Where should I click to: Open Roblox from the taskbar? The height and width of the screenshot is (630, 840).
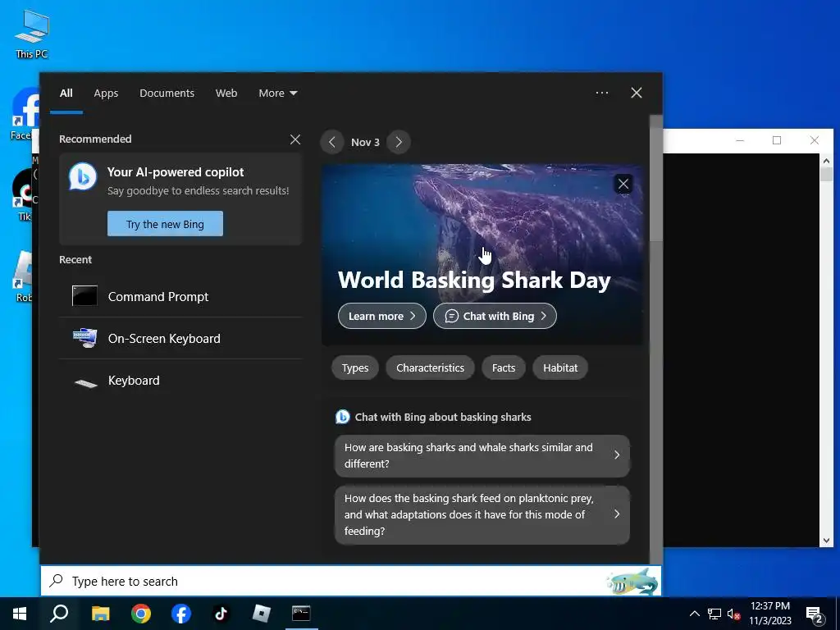[262, 614]
